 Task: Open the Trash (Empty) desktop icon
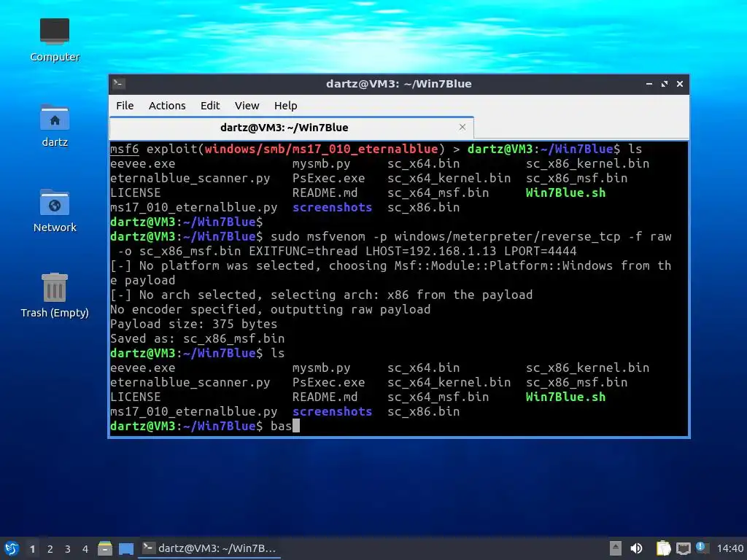(54, 296)
